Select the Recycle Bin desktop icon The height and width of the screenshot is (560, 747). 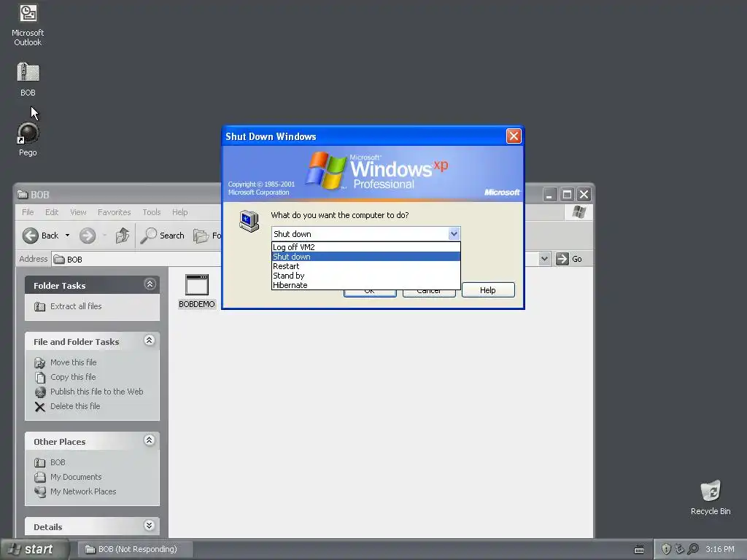[x=711, y=497]
